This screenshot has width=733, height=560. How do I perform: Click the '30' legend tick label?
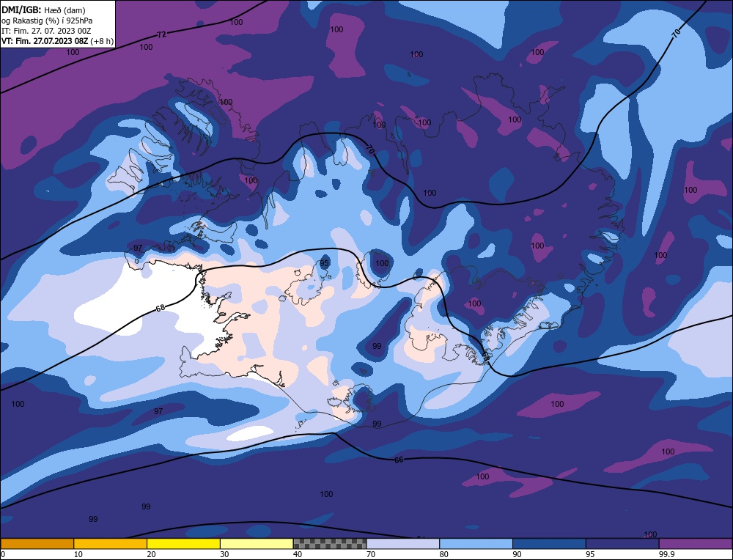(x=225, y=554)
